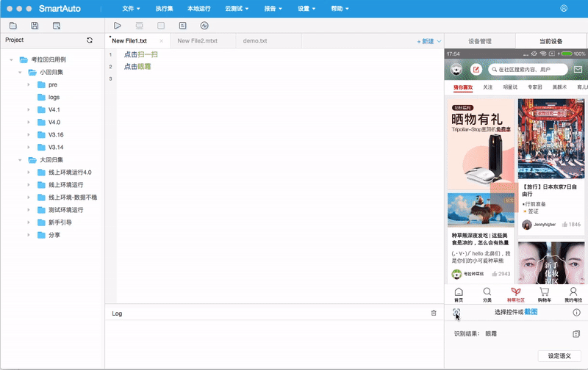Run the script with the play icon
The width and height of the screenshot is (588, 370).
coord(118,26)
